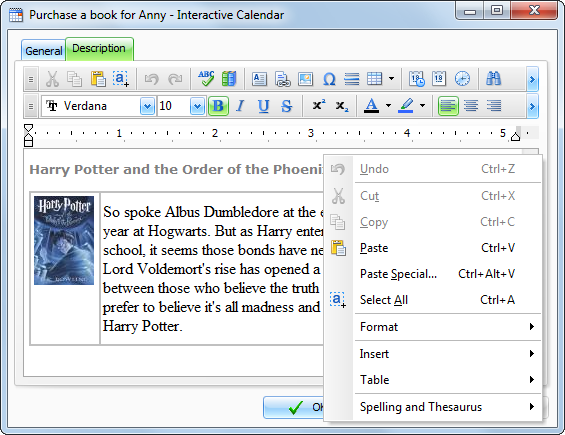Insert an Omega special symbol
This screenshot has width=565, height=435.
click(329, 79)
